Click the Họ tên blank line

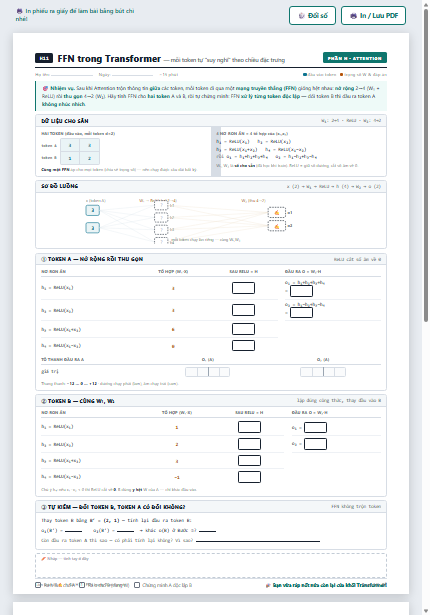click(x=72, y=75)
